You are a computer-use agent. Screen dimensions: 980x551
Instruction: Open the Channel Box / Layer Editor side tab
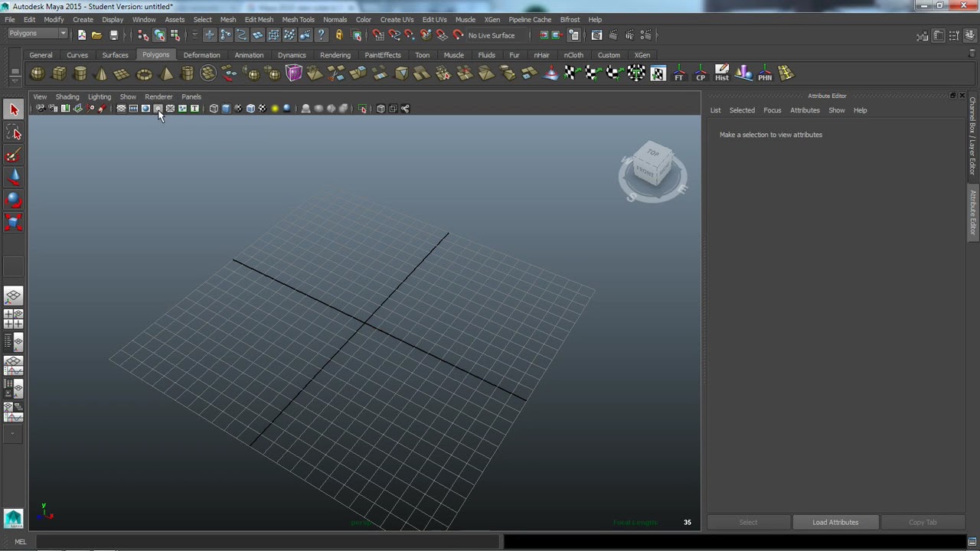(x=972, y=135)
